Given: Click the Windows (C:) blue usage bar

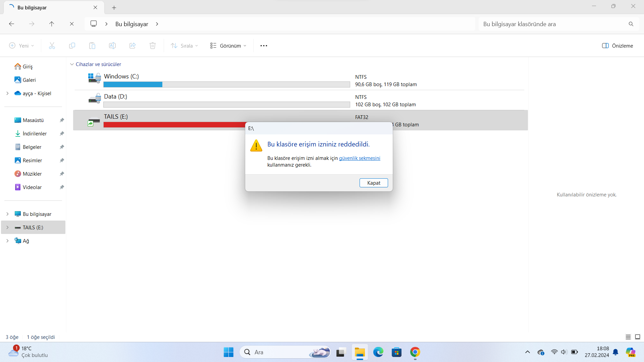Looking at the screenshot, I should (133, 84).
